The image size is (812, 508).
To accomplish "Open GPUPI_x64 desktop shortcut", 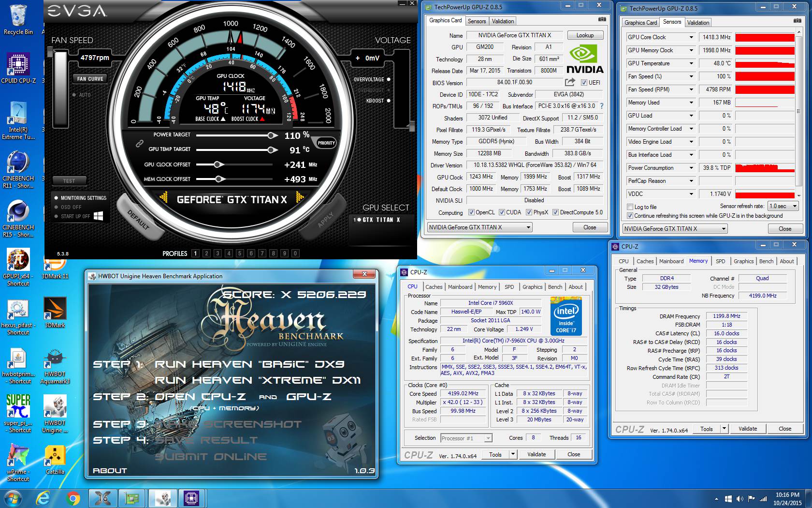I will (x=18, y=267).
